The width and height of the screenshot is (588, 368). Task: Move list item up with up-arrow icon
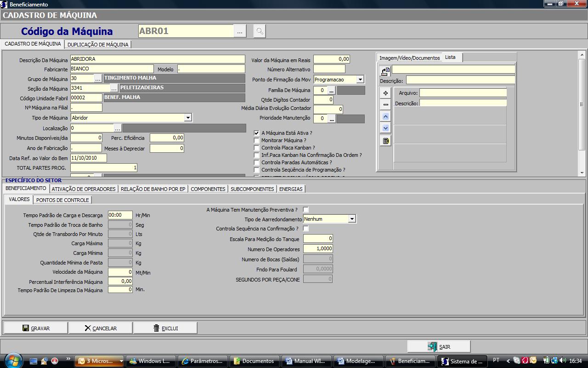click(385, 117)
